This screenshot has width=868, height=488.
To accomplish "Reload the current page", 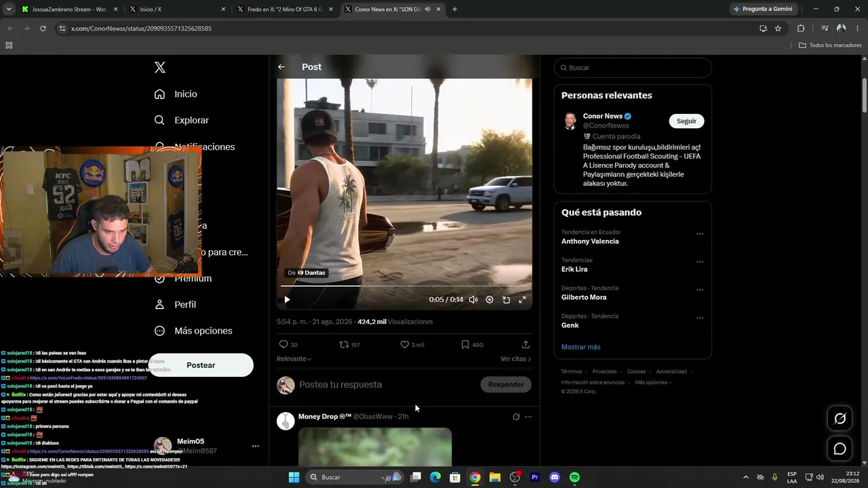I will pos(43,28).
